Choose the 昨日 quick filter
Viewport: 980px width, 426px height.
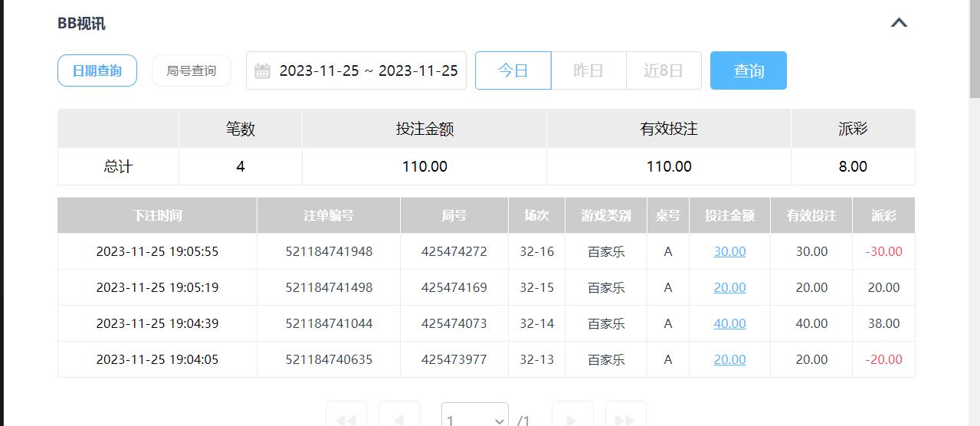tap(588, 70)
